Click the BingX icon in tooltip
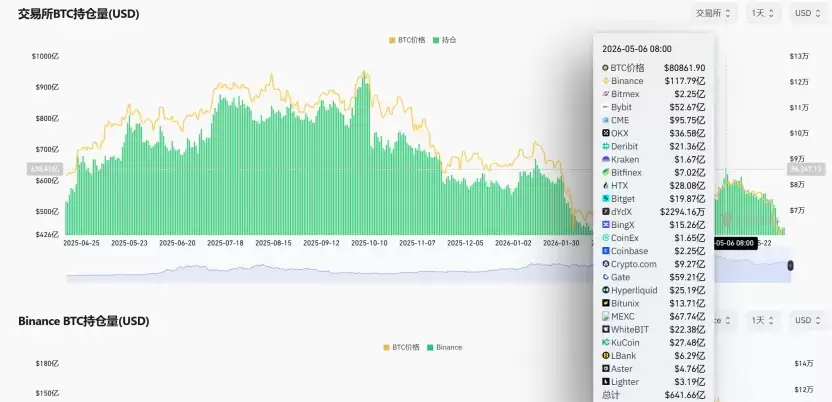This screenshot has width=832, height=402. [605, 225]
